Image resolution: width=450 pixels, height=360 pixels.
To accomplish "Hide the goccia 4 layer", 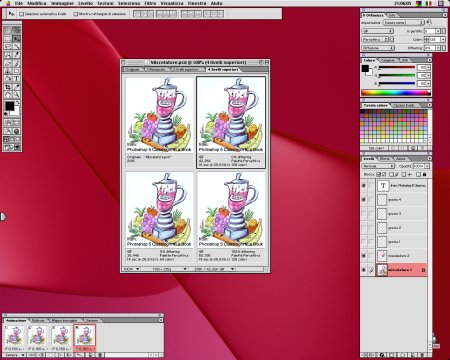I will 364,200.
